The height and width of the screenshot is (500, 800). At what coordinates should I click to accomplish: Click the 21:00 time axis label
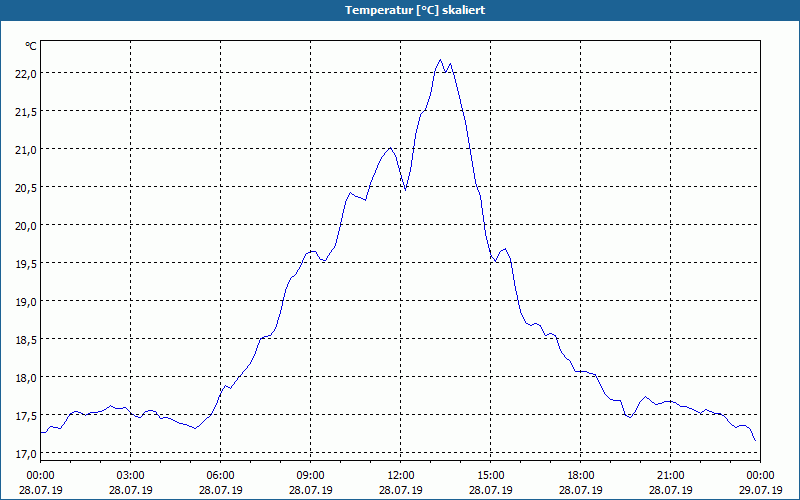tap(670, 476)
